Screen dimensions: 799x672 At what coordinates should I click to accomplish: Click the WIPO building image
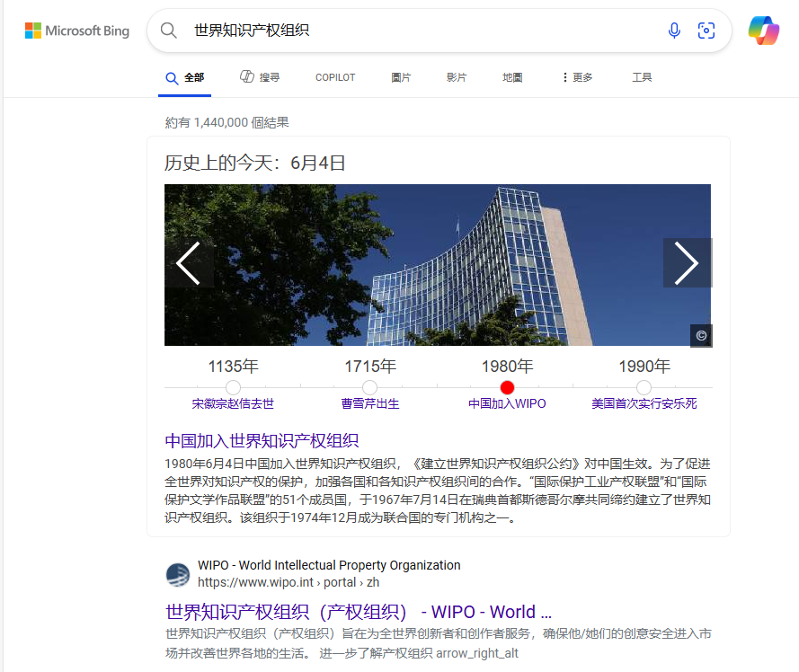pyautogui.click(x=438, y=265)
